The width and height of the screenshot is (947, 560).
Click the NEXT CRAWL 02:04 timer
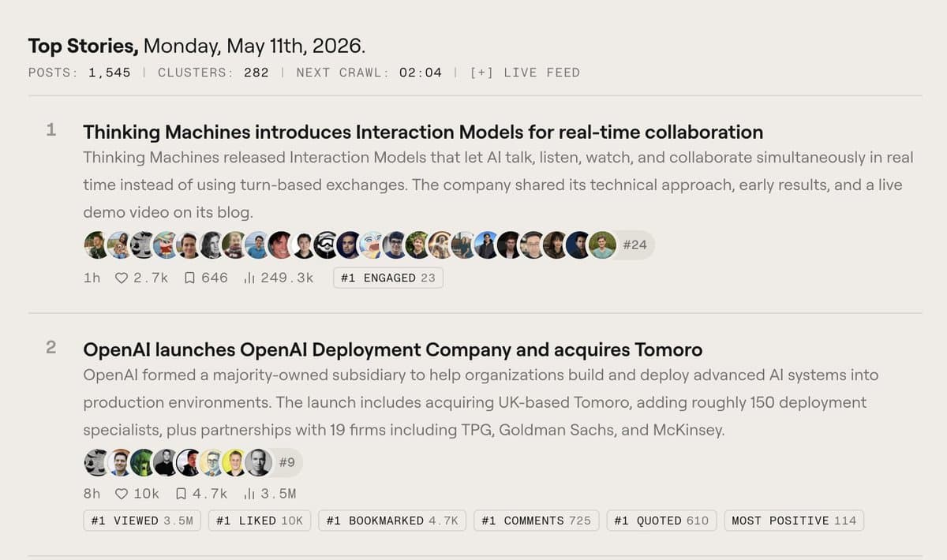tap(369, 73)
